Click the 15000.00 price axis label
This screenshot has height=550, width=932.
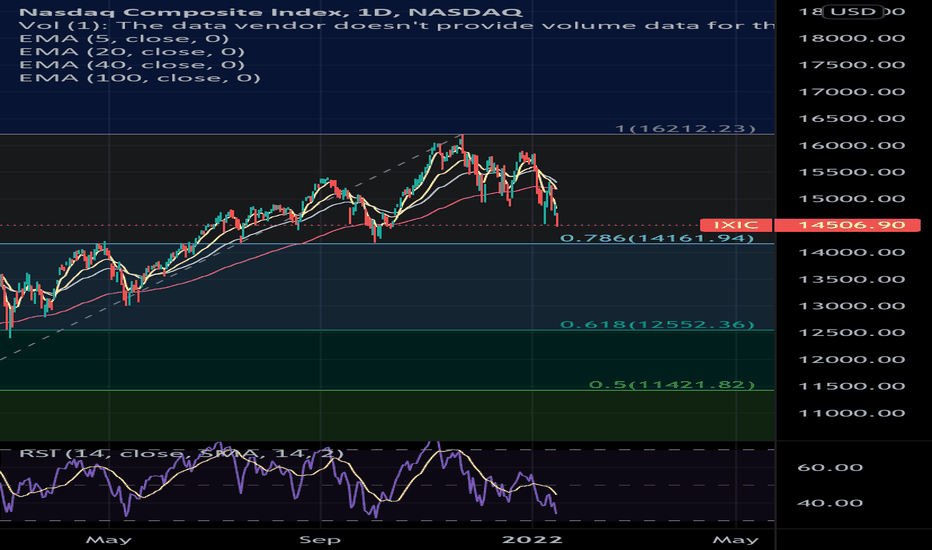pos(851,199)
